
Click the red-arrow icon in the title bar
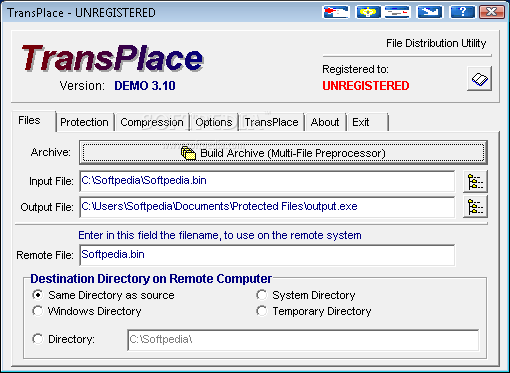[336, 12]
